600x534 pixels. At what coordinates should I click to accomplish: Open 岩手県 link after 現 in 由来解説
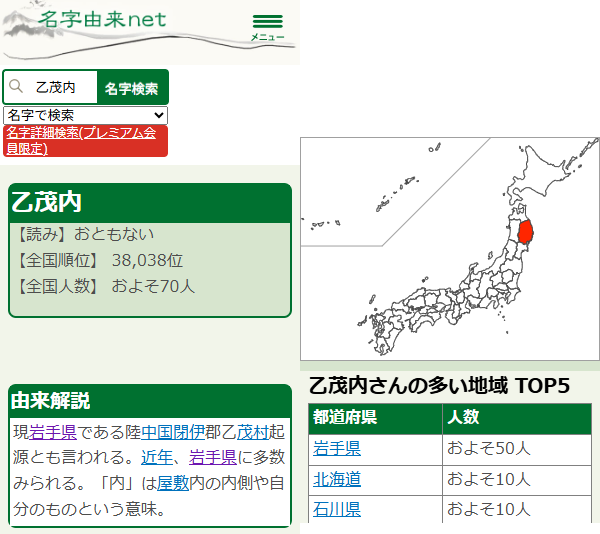[x=54, y=432]
